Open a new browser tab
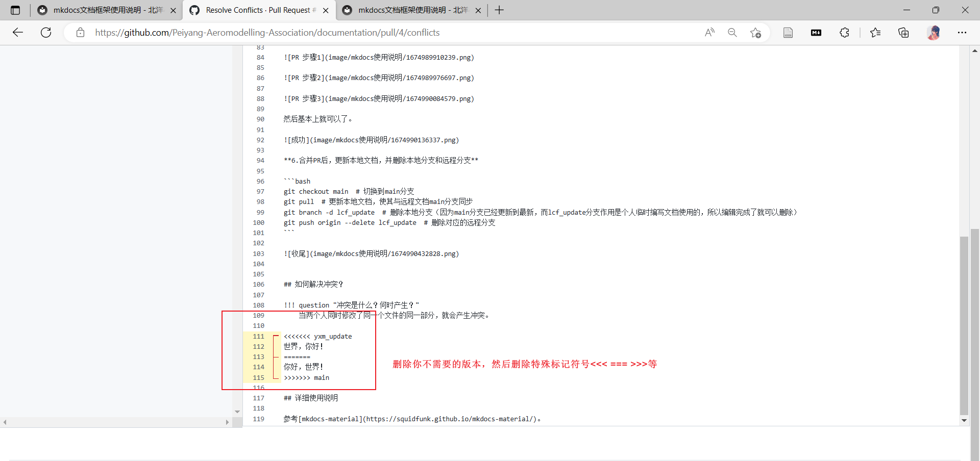980x461 pixels. [499, 10]
